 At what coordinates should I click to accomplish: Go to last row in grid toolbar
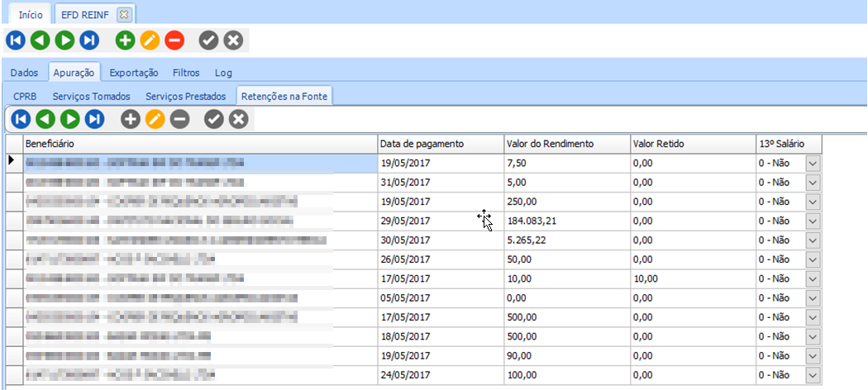click(x=94, y=119)
